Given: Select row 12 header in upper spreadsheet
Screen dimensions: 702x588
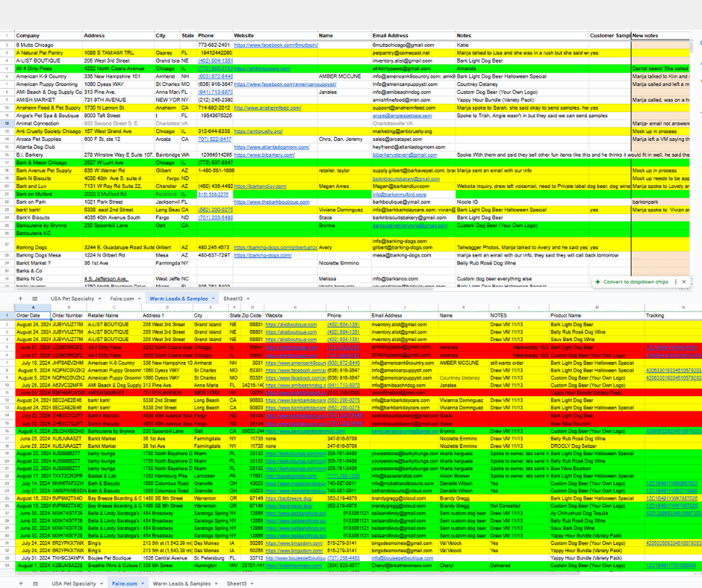Looking at the screenshot, I should tap(7, 124).
